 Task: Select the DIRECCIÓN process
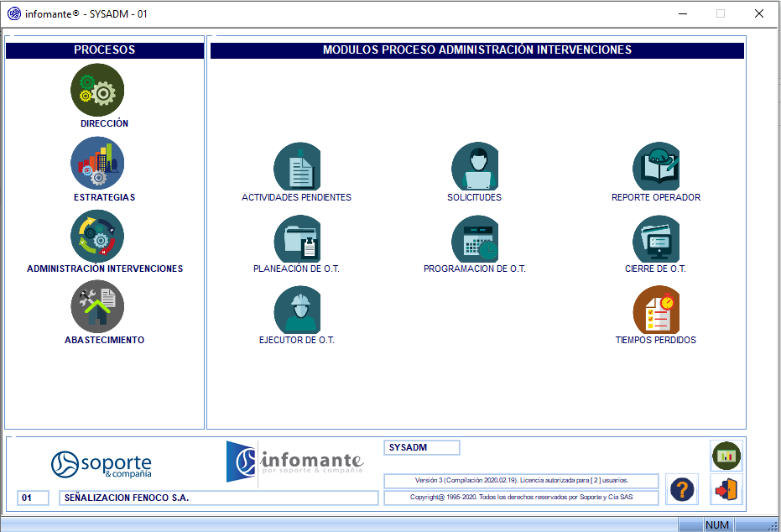[x=97, y=90]
